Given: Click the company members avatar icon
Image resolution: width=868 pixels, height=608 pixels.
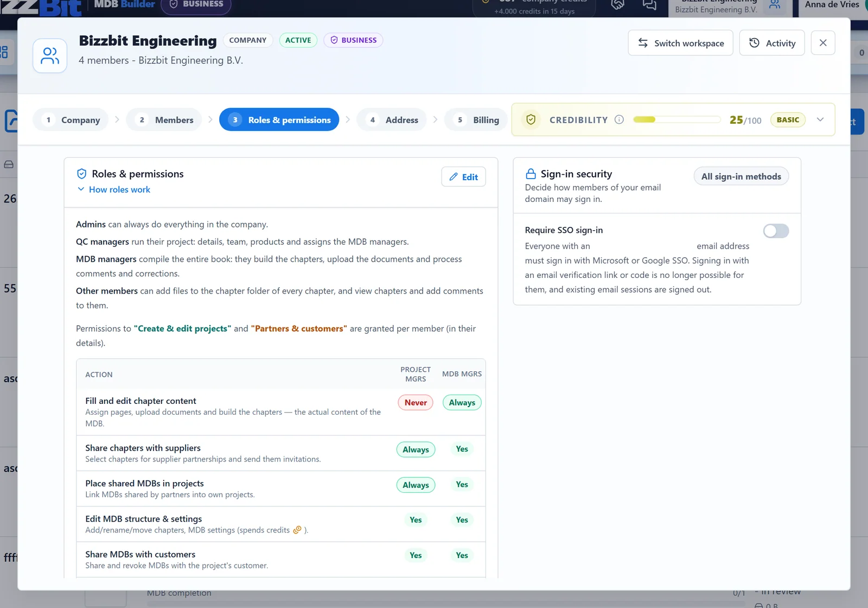Looking at the screenshot, I should click(x=50, y=56).
